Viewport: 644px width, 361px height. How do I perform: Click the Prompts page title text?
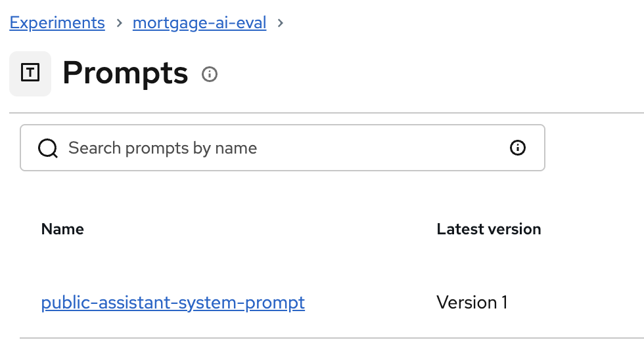point(125,73)
